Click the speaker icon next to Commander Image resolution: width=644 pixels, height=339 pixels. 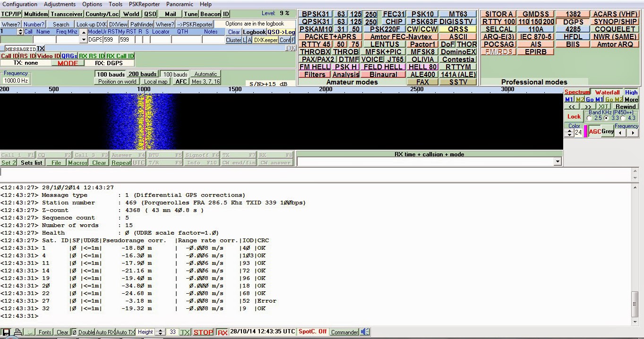tap(364, 332)
